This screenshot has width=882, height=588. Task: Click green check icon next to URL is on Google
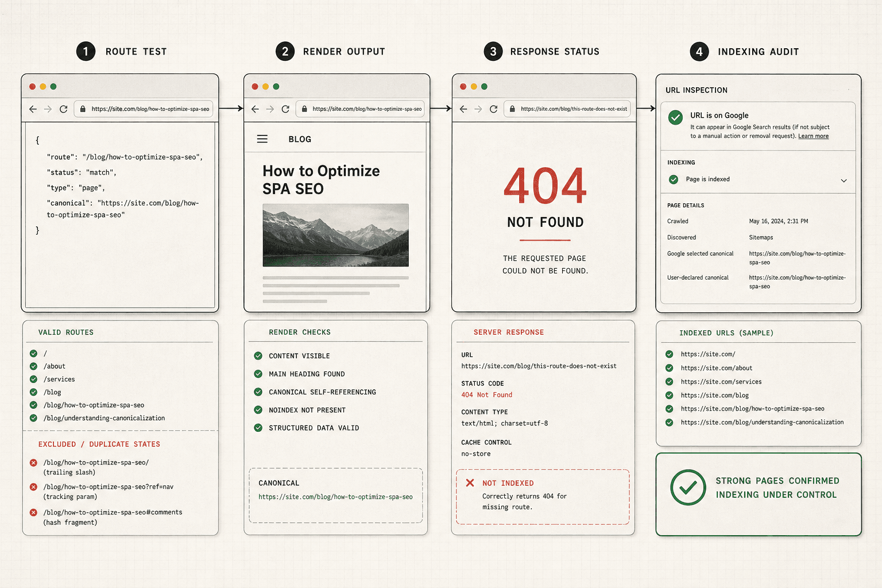[x=675, y=117]
